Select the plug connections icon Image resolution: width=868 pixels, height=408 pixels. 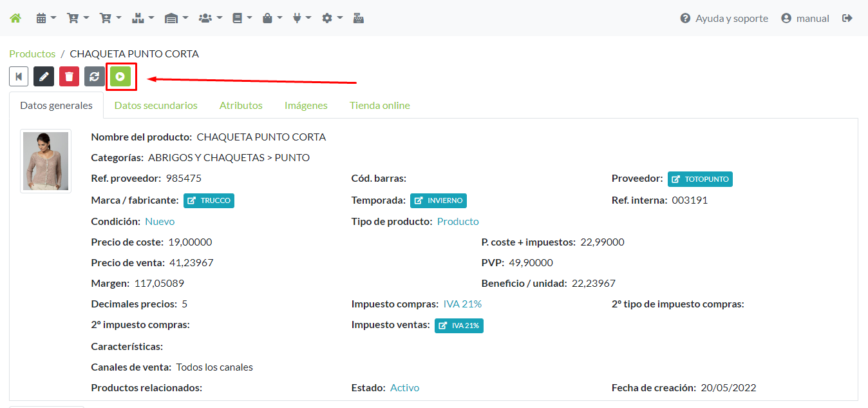(x=298, y=17)
